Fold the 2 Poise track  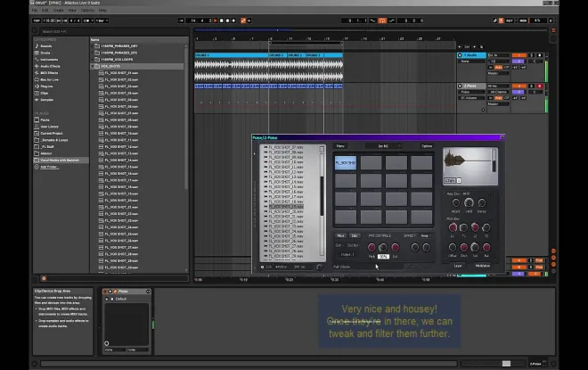pyautogui.click(x=460, y=86)
